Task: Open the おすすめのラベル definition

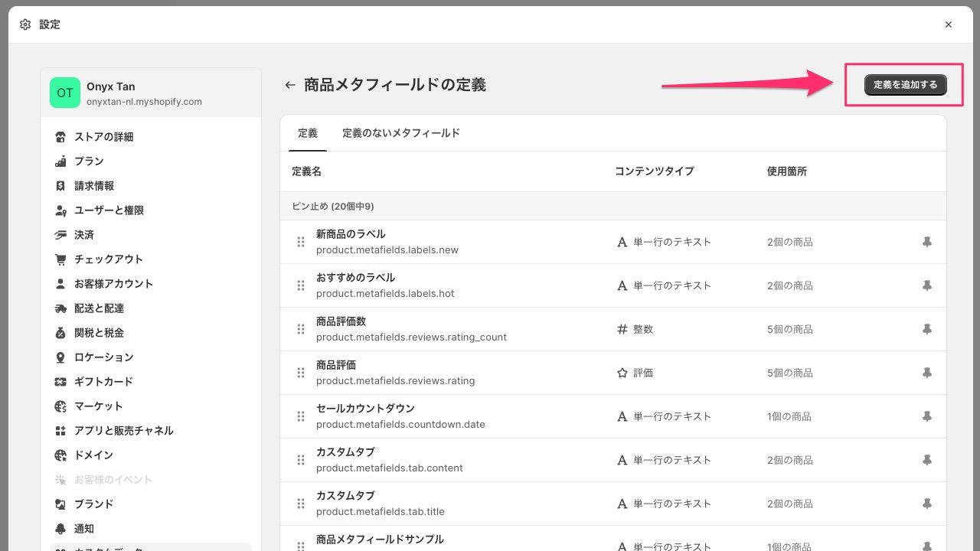Action: pos(355,278)
